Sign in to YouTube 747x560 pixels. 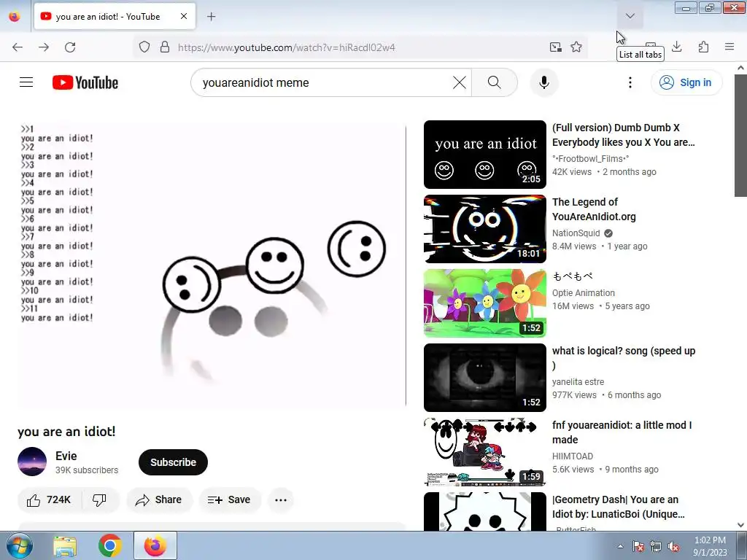[x=686, y=82]
